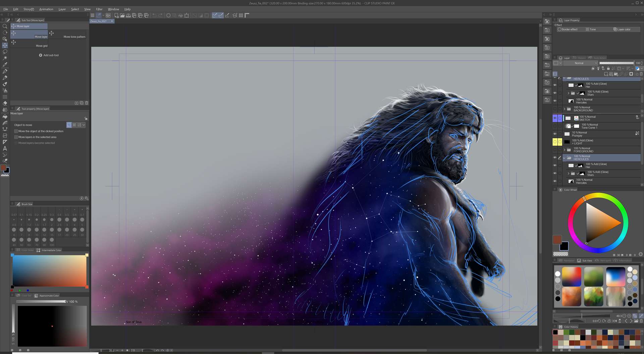Flip Sub View horizontally icon
Screen dimensions: 644x354
click(614, 321)
